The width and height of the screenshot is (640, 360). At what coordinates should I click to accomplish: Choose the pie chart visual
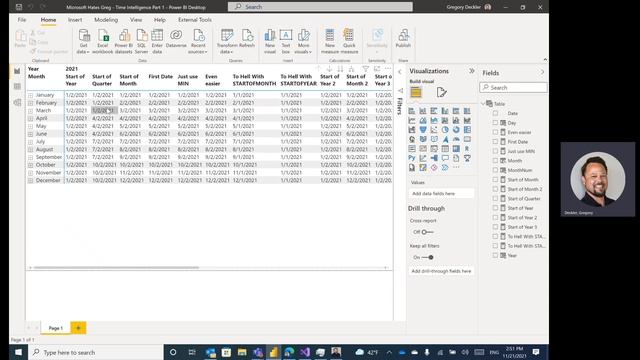coord(445,130)
